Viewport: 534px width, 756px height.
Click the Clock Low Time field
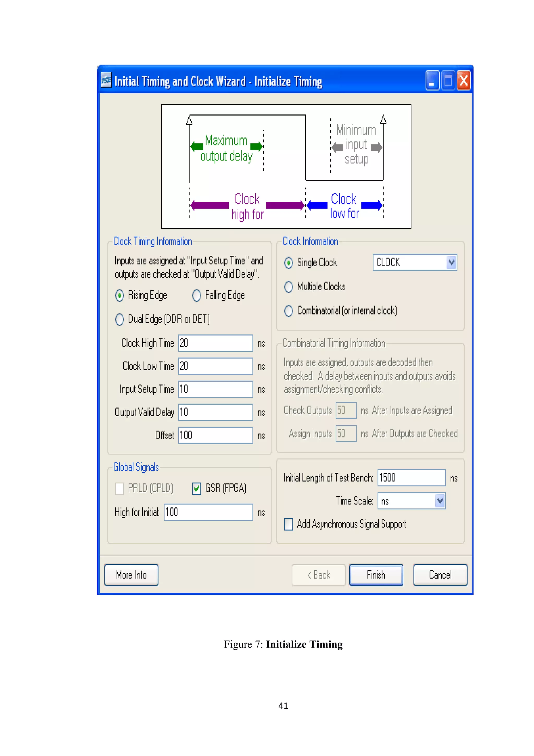(x=216, y=366)
